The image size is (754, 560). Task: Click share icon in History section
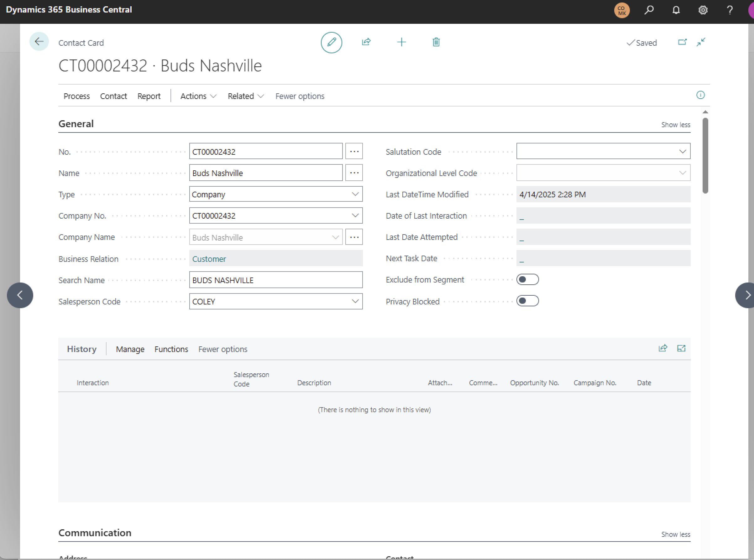click(x=663, y=348)
